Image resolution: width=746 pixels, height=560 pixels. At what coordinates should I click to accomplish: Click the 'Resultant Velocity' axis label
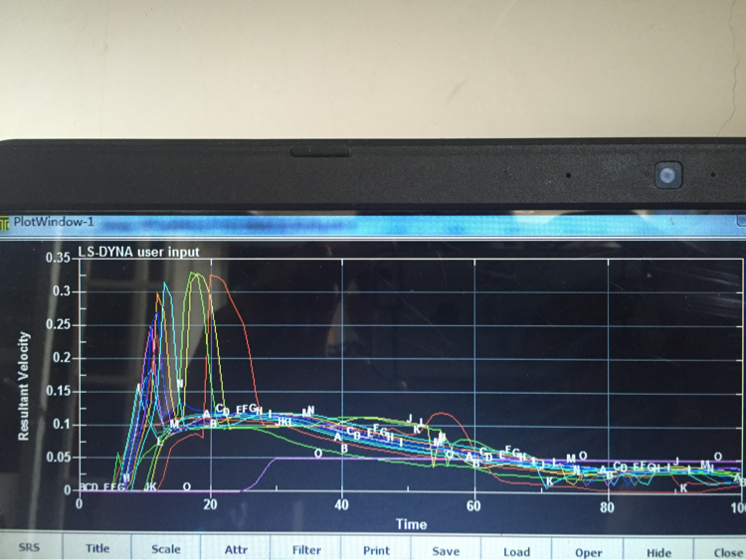coord(23,386)
